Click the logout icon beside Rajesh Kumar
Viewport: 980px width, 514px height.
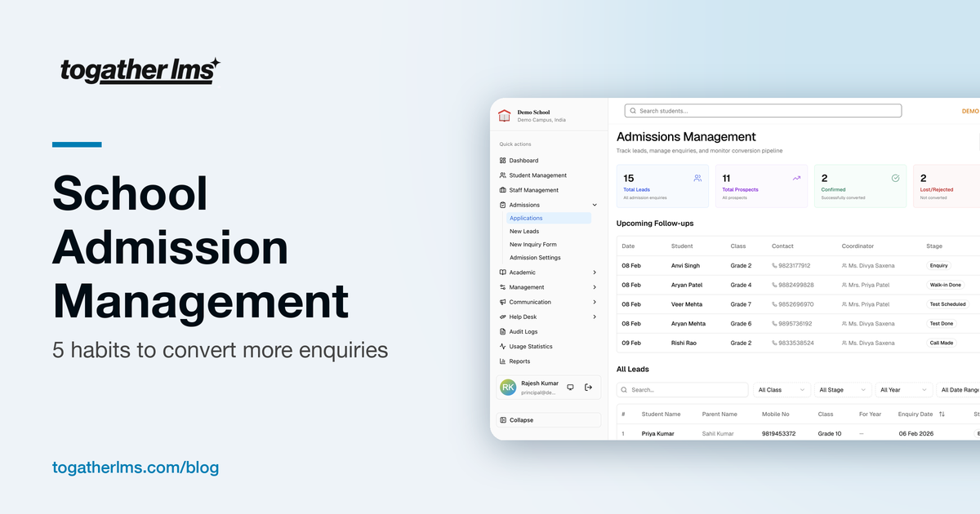588,388
